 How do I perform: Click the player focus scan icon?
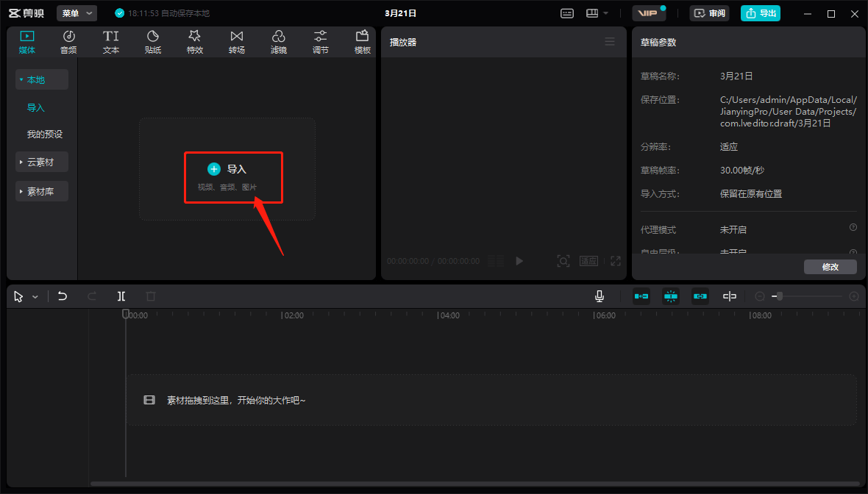563,261
